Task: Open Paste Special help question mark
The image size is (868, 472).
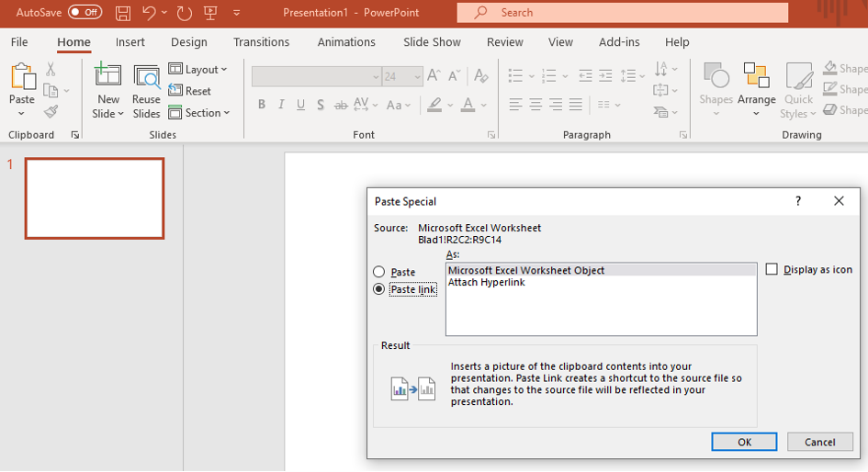Action: pyautogui.click(x=797, y=201)
